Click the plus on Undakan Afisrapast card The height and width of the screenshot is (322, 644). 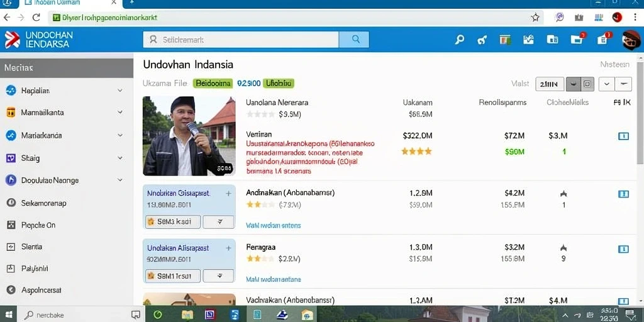(x=228, y=248)
